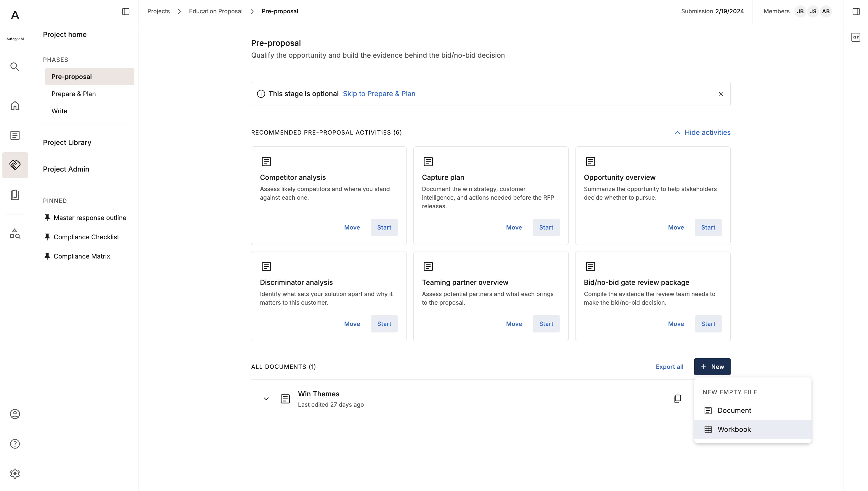868x491 pixels.
Task: Select the Write phase
Action: tap(89, 111)
